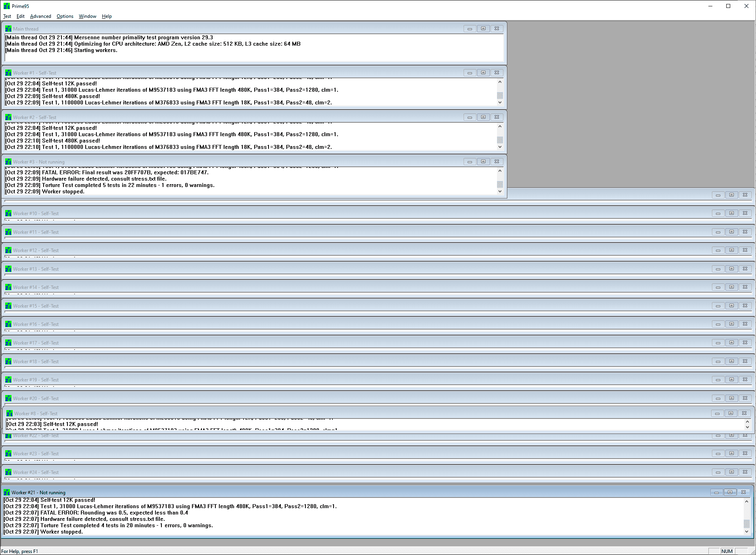756x555 pixels.
Task: Open the Advanced menu
Action: click(40, 16)
